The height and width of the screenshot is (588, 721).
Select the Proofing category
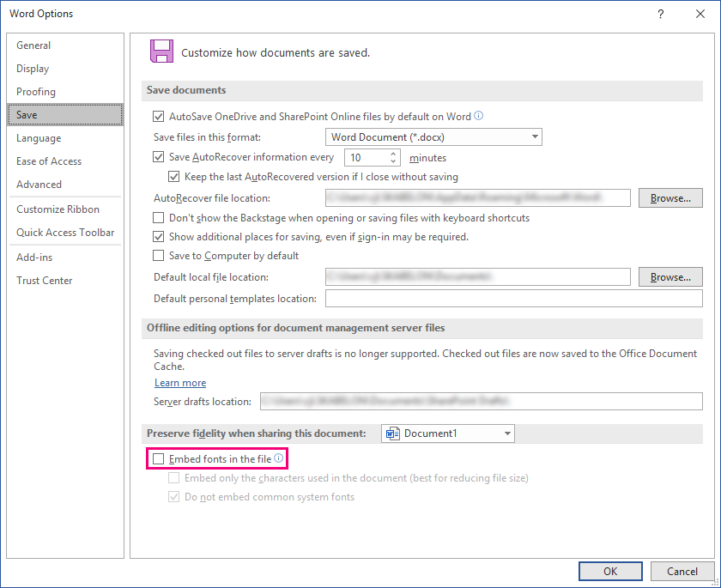66,92
